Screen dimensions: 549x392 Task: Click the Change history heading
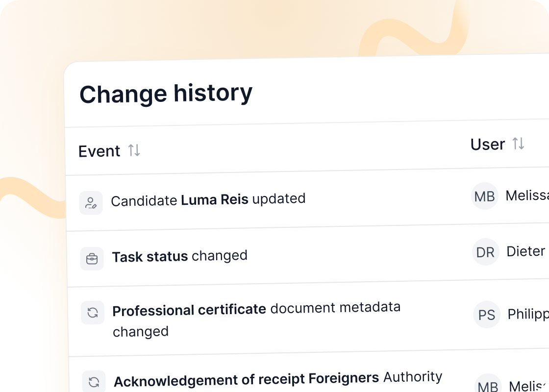(166, 94)
